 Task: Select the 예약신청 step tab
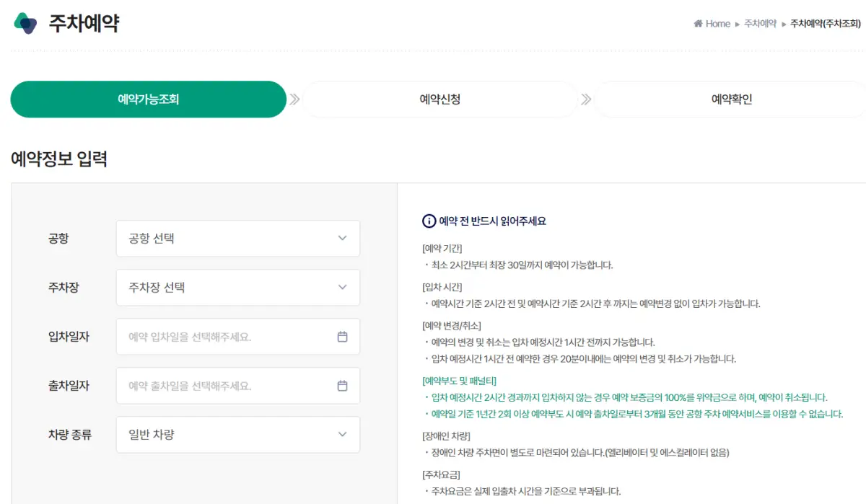[440, 100]
